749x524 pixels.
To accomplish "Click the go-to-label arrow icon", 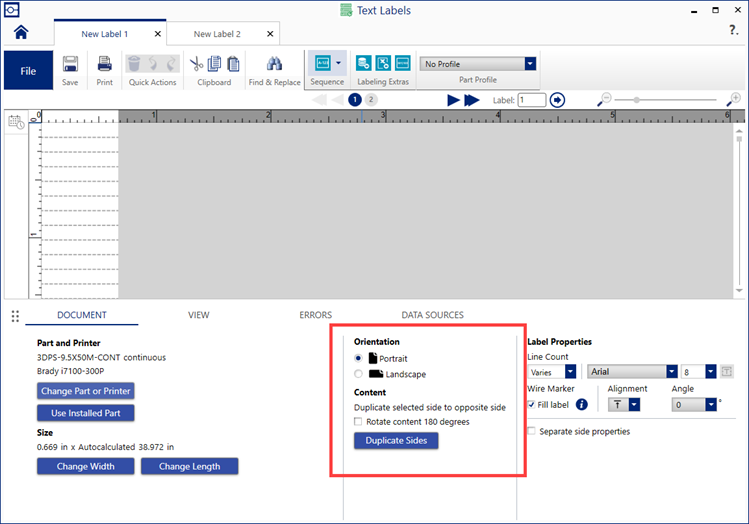I will (x=558, y=100).
